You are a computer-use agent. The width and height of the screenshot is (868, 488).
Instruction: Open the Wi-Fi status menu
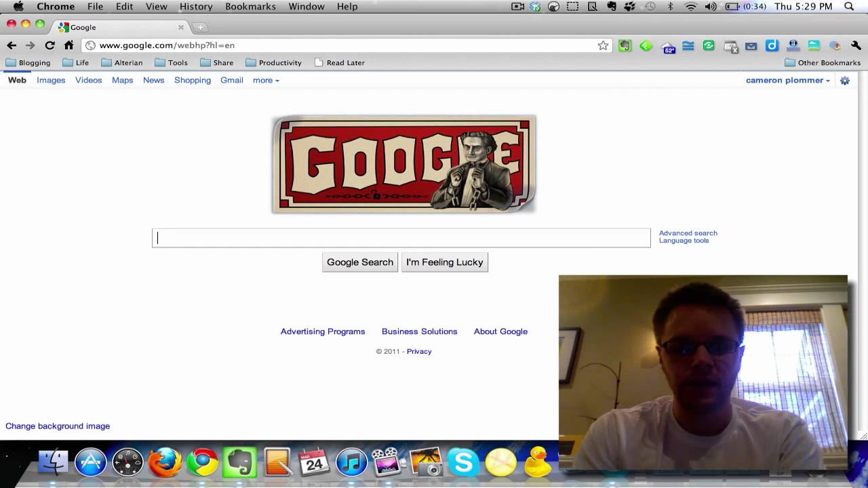click(690, 7)
